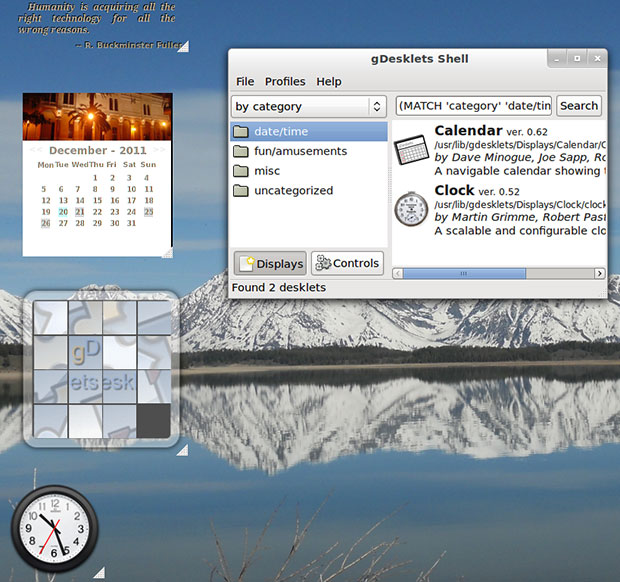
Task: Click the calendar desklet night photo
Action: pos(97,117)
